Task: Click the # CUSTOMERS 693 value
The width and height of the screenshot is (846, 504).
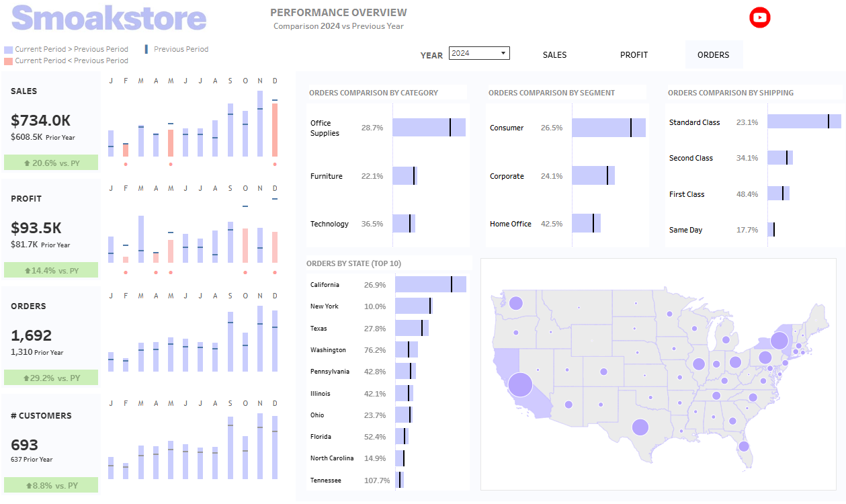Action: 24,445
